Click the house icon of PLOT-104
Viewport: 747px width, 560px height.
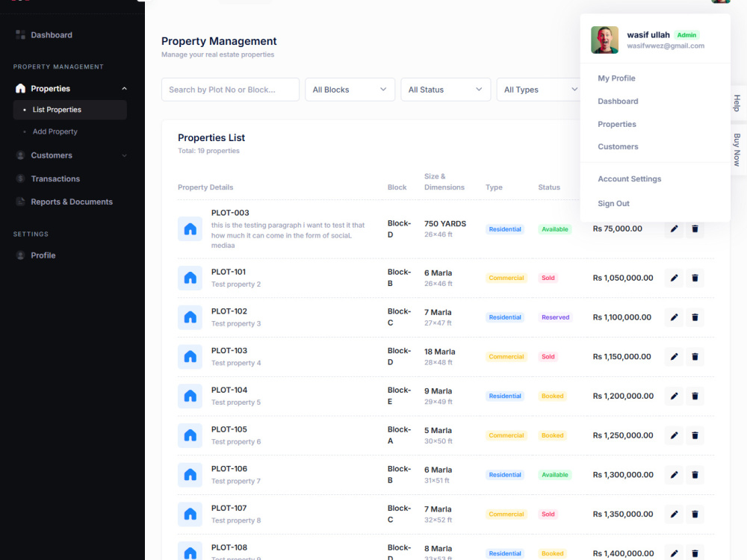[x=190, y=396]
